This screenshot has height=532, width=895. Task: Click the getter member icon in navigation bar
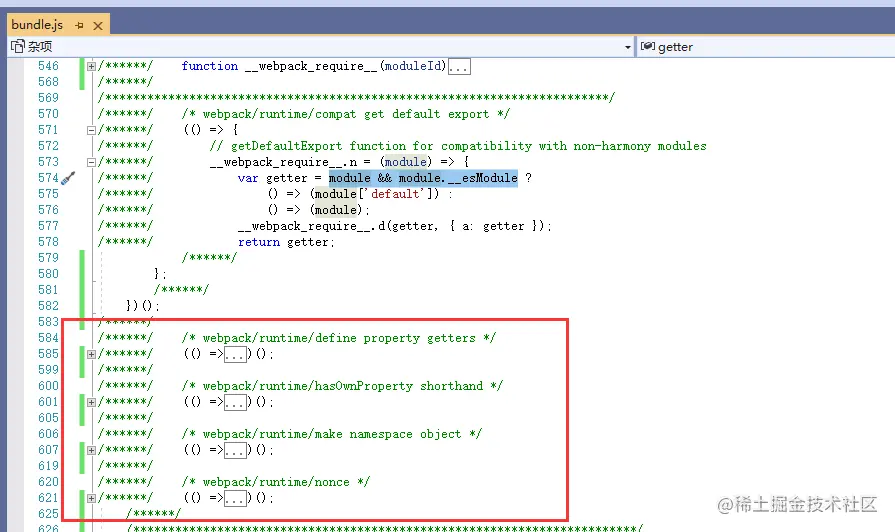pyautogui.click(x=647, y=46)
